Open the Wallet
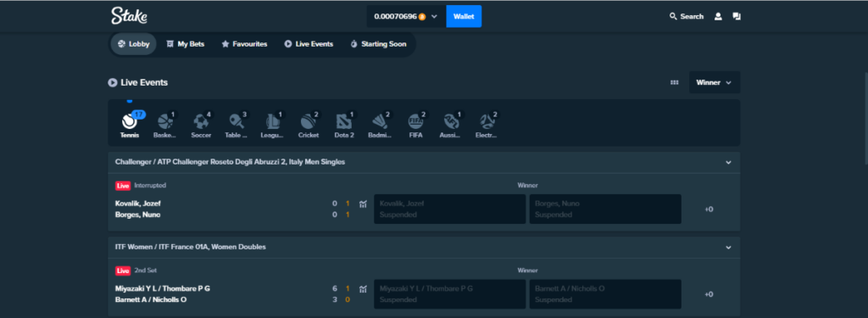This screenshot has height=318, width=868. [464, 17]
